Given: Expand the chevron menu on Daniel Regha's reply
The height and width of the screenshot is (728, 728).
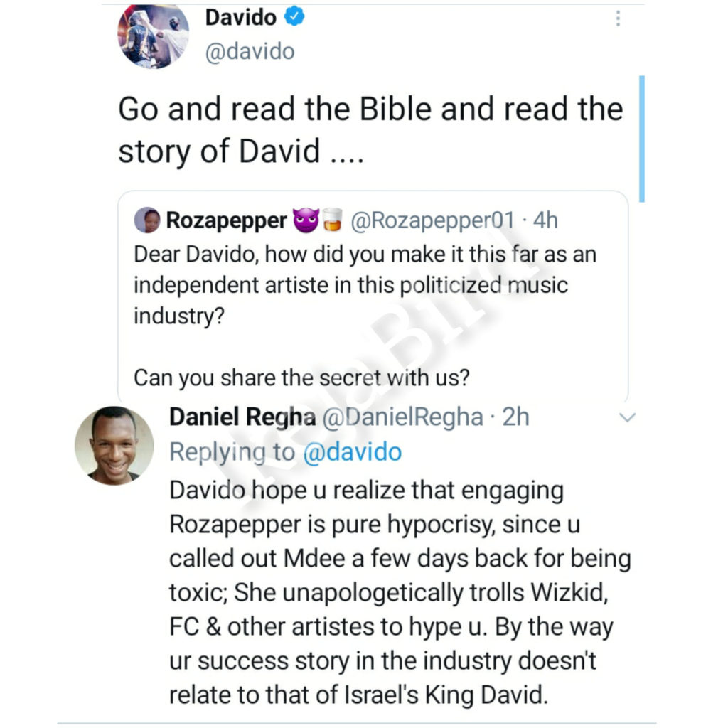Looking at the screenshot, I should coord(626,417).
